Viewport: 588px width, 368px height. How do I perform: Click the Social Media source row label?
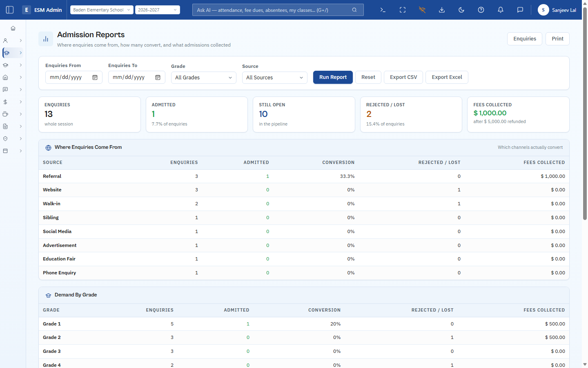pyautogui.click(x=57, y=231)
